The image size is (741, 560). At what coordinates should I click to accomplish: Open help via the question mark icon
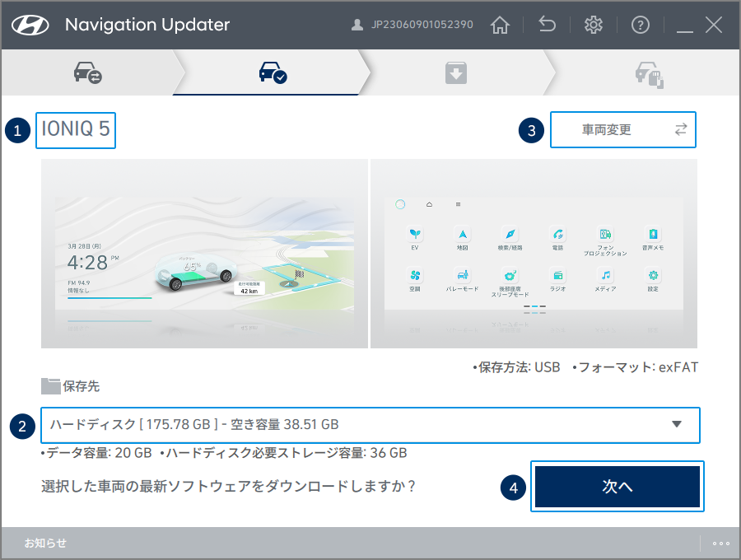[641, 25]
